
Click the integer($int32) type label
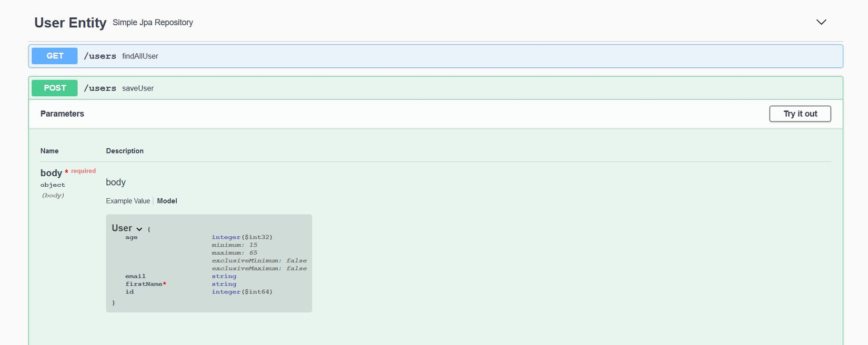[x=242, y=237]
